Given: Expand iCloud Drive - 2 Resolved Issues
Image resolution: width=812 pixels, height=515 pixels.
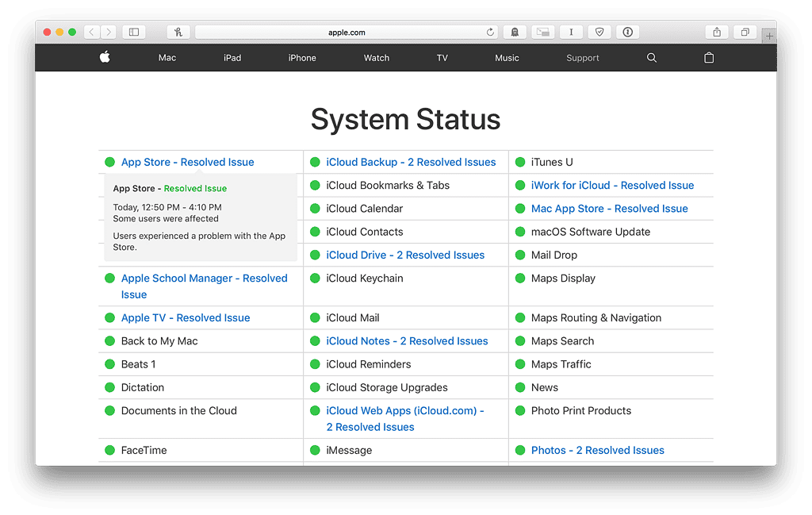Looking at the screenshot, I should pyautogui.click(x=405, y=255).
